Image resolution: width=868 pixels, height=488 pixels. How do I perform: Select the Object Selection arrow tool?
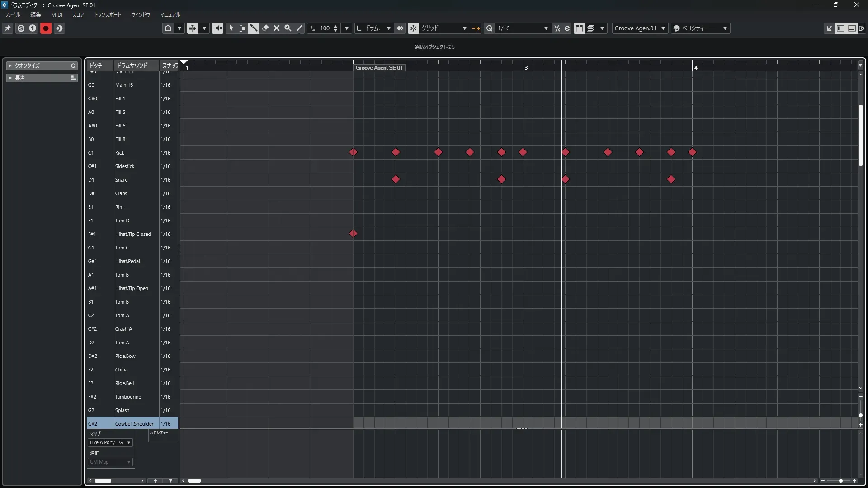pos(231,28)
